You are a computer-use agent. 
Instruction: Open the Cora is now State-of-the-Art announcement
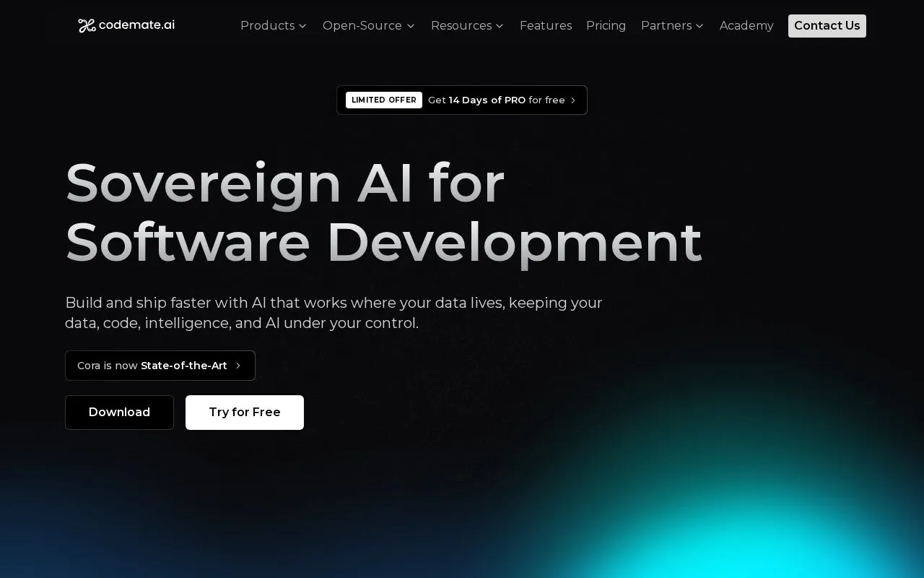(160, 366)
